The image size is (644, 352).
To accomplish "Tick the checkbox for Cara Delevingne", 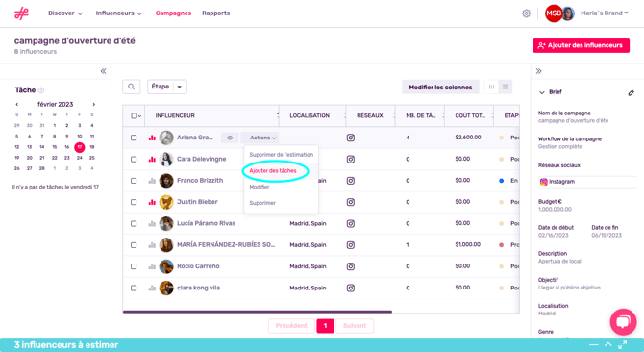I will [134, 159].
